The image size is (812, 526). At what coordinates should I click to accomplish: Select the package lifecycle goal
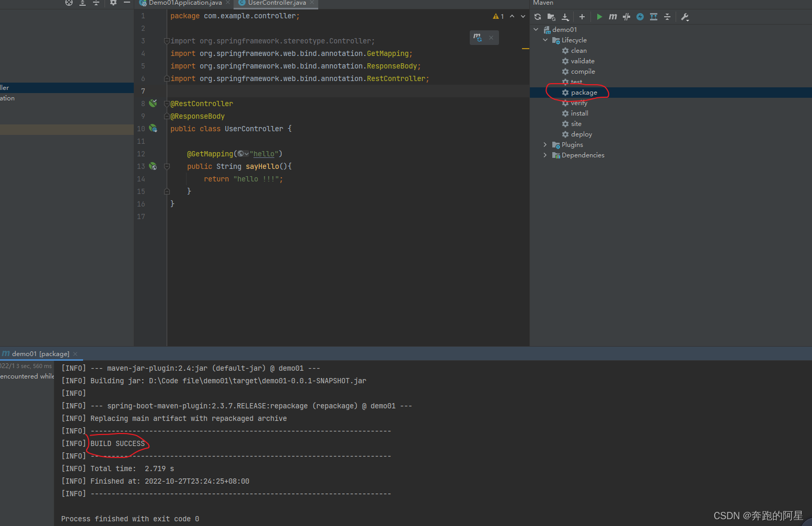(x=584, y=93)
